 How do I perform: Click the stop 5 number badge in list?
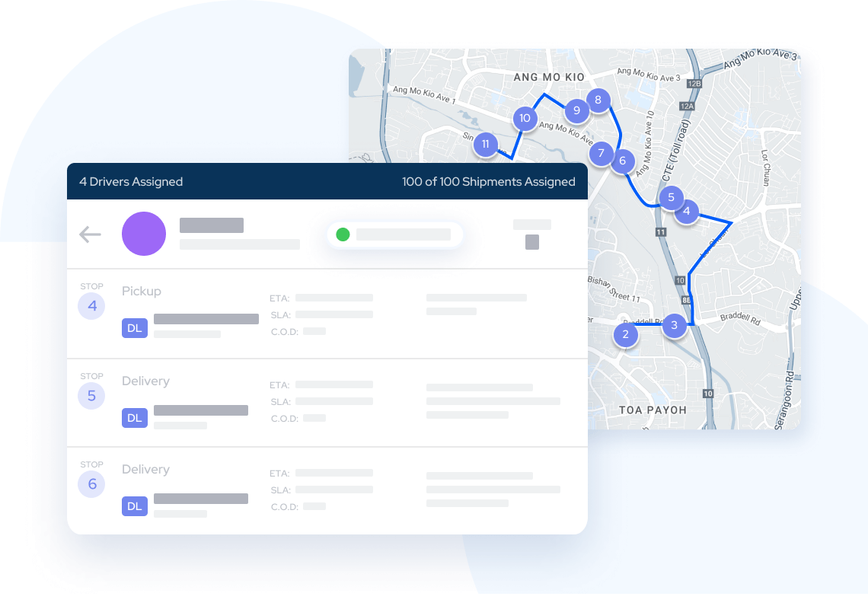coord(91,396)
